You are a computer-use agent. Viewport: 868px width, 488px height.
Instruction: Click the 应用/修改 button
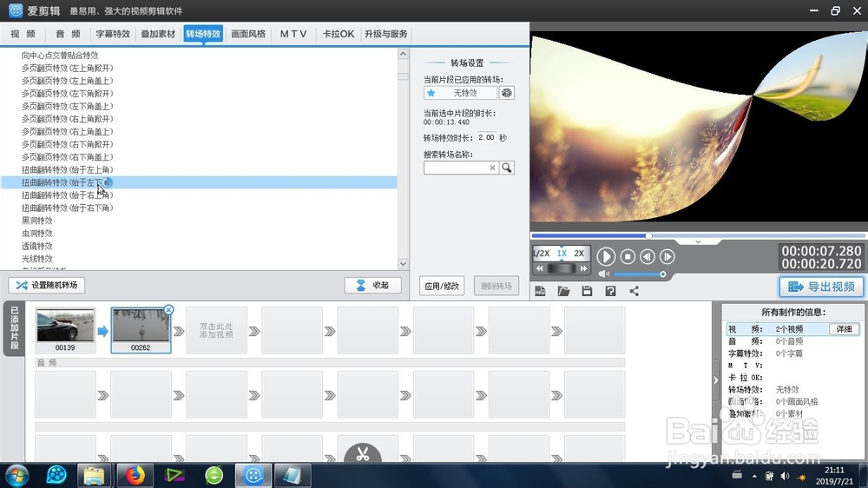point(442,286)
